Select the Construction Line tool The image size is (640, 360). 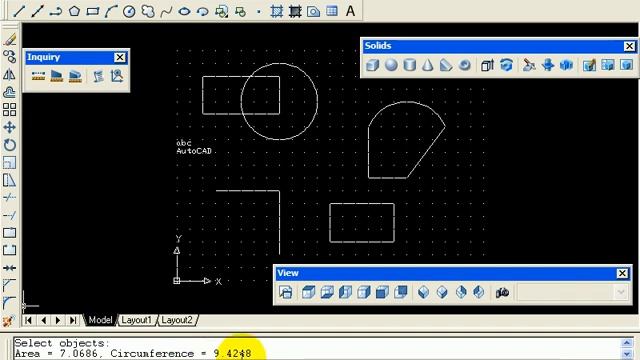tap(38, 11)
